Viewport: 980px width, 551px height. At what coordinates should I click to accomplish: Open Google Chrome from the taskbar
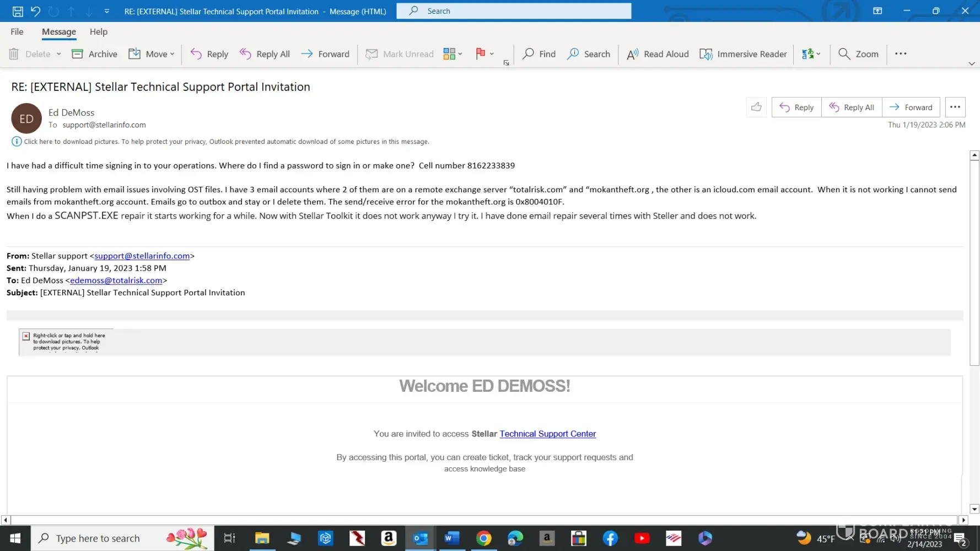coord(484,538)
